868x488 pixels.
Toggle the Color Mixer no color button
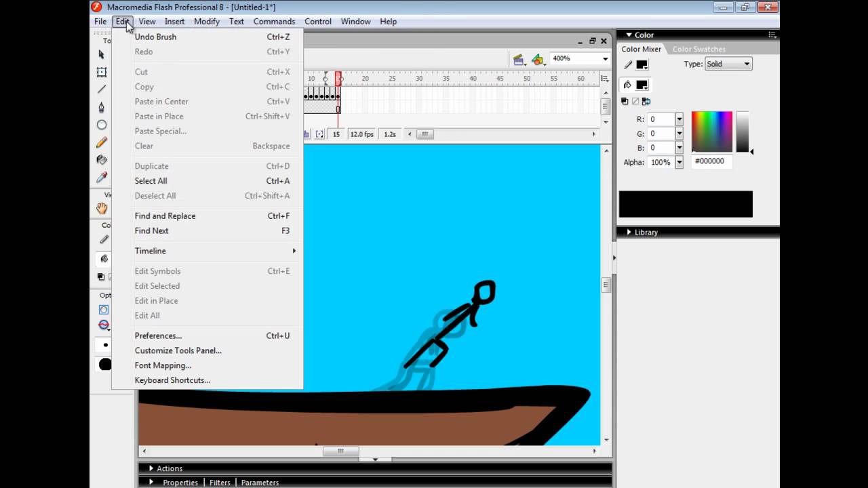click(x=635, y=101)
